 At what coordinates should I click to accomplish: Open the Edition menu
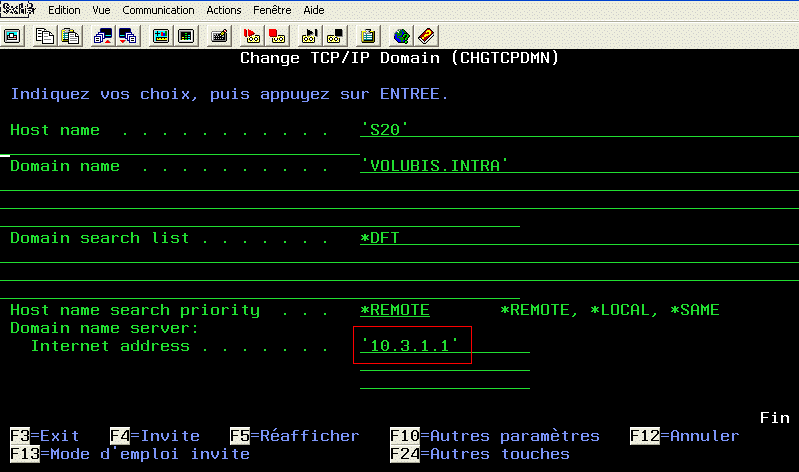pos(64,9)
